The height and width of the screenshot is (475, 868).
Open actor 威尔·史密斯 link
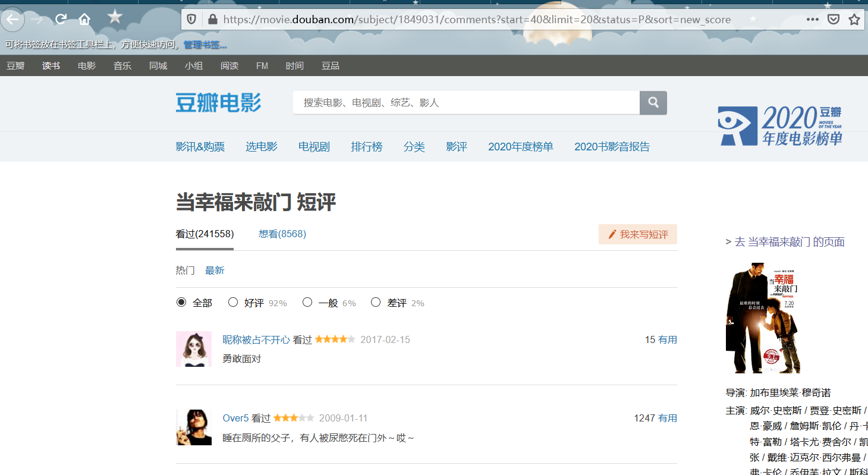pos(776,411)
